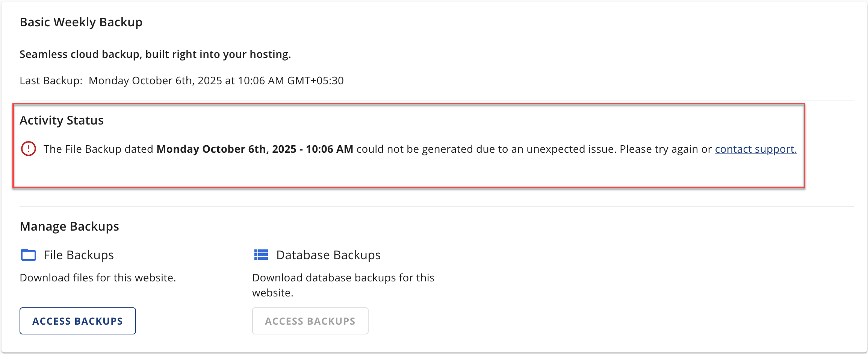This screenshot has height=354, width=868.
Task: Click the Seamless cloud backup tagline
Action: [155, 54]
